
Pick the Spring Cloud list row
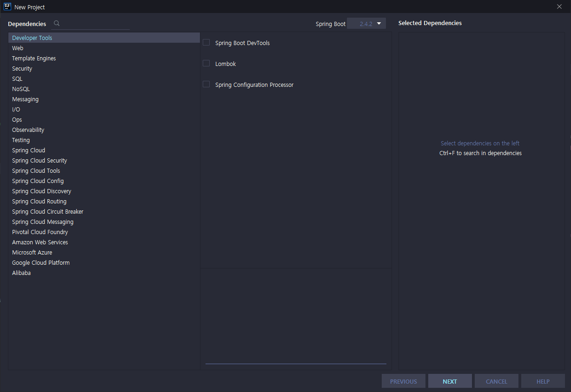click(x=104, y=150)
